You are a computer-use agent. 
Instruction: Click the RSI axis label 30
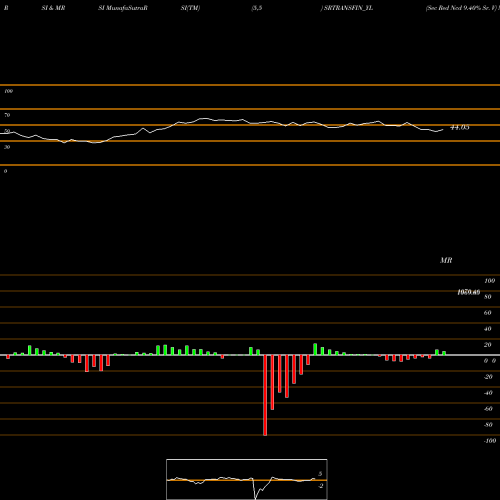7,147
